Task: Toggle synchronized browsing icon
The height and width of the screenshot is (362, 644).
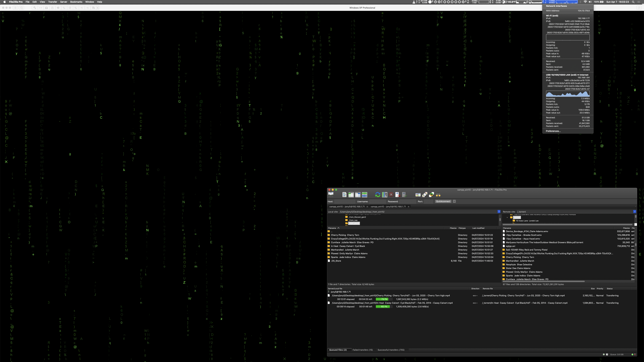Action: pyautogui.click(x=431, y=195)
